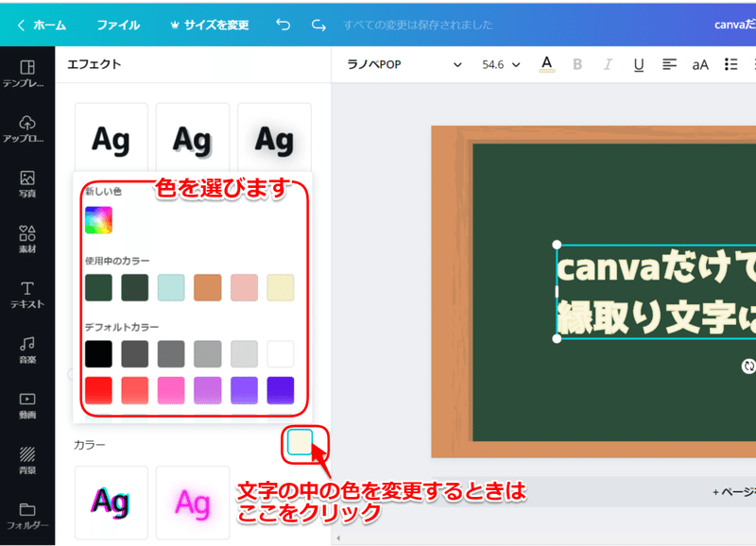Click the document title canvaだ…
Image resolution: width=756 pixels, height=546 pixels.
735,25
